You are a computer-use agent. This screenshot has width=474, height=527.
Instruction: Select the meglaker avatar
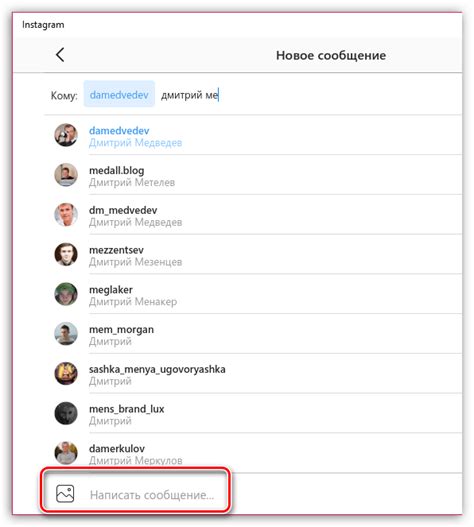tap(66, 294)
